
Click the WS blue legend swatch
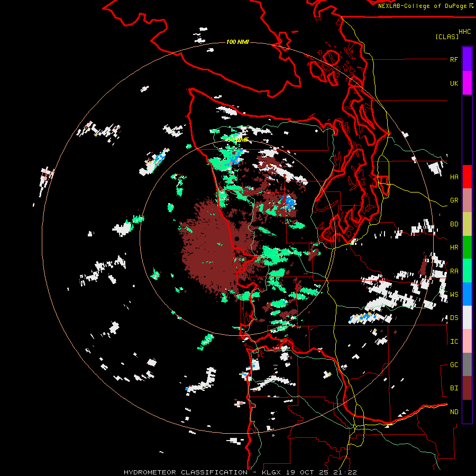[467, 294]
